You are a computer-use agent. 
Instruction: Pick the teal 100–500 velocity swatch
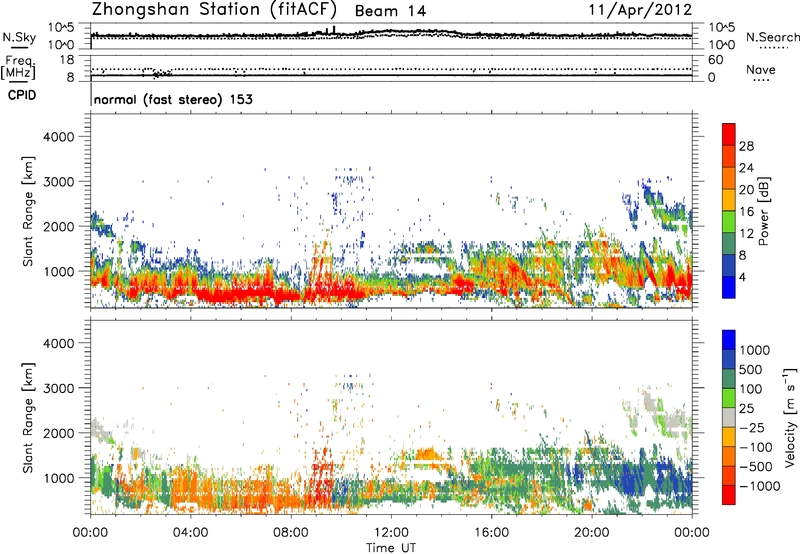[x=729, y=379]
